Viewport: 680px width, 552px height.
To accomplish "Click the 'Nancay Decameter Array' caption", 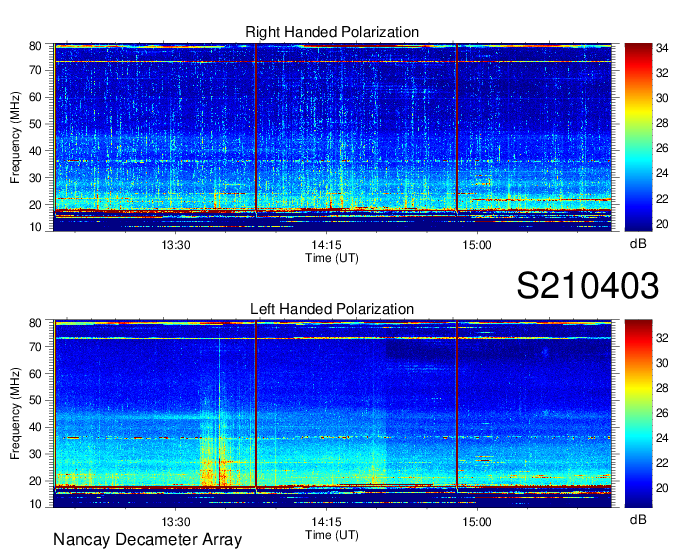I will [x=147, y=539].
